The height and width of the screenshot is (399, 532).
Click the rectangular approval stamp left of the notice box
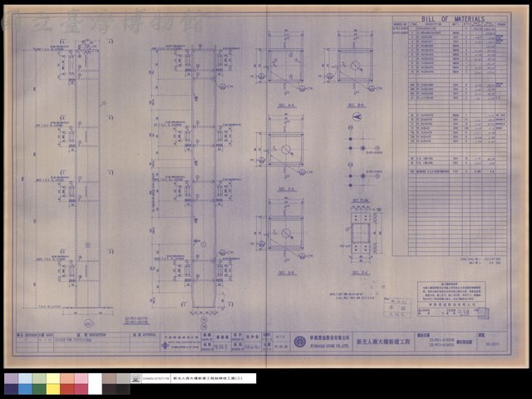397,308
